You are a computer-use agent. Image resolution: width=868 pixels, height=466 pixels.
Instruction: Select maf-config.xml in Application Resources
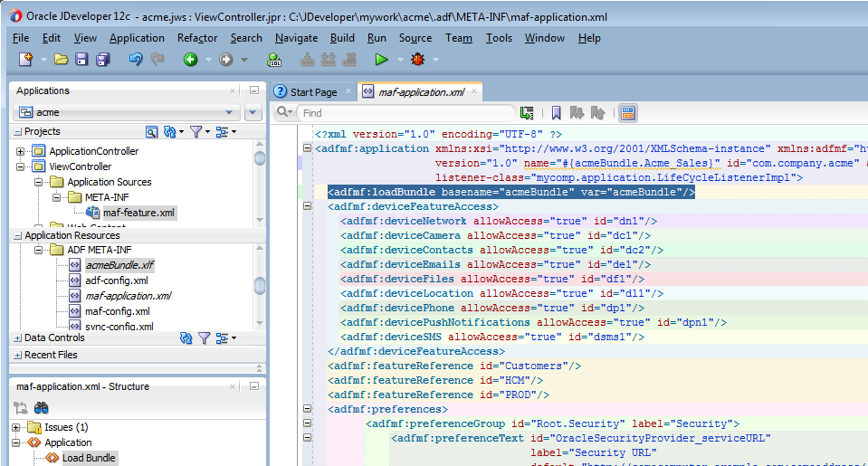click(118, 311)
